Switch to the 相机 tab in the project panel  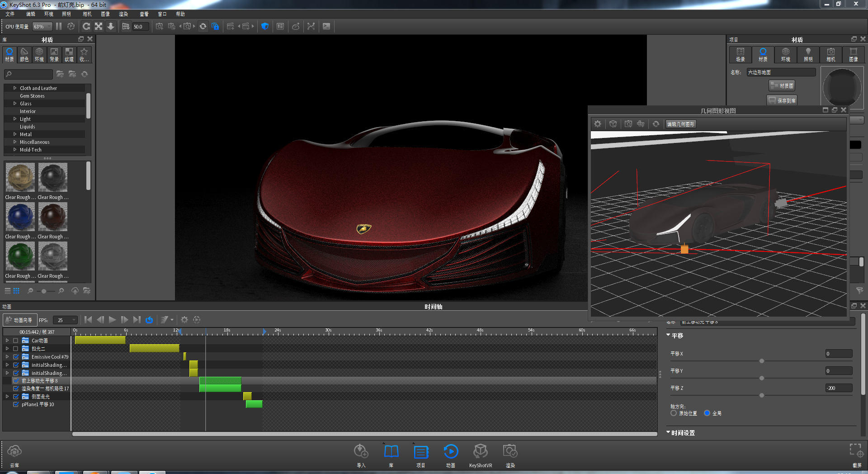tap(830, 55)
